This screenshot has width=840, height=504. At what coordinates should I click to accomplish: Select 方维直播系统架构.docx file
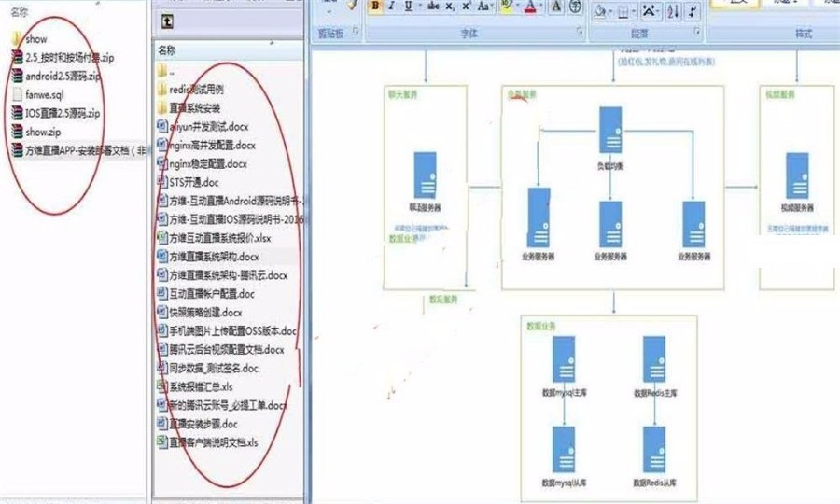[x=208, y=257]
